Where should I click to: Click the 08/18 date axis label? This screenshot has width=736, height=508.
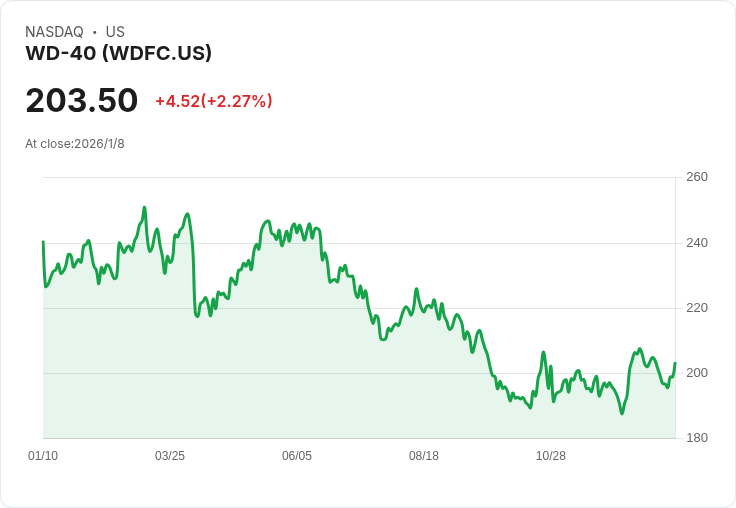click(424, 455)
